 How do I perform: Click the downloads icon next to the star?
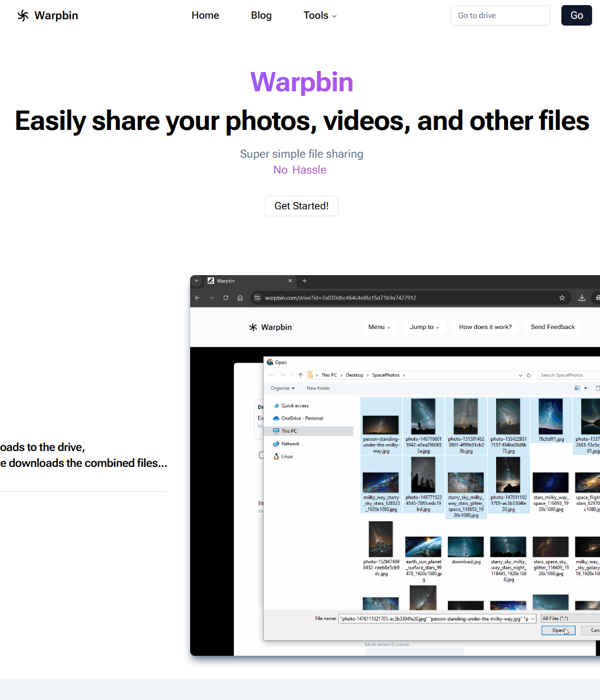tap(581, 297)
